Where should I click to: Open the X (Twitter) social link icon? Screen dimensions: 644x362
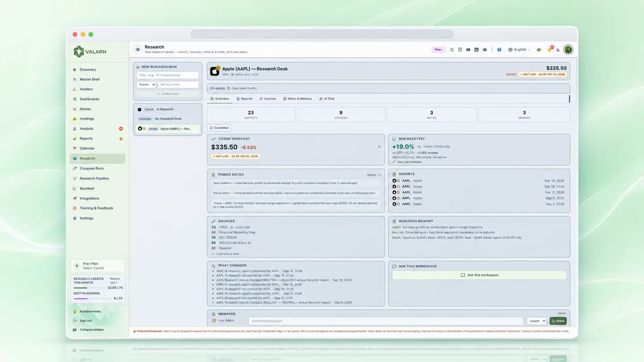(452, 50)
